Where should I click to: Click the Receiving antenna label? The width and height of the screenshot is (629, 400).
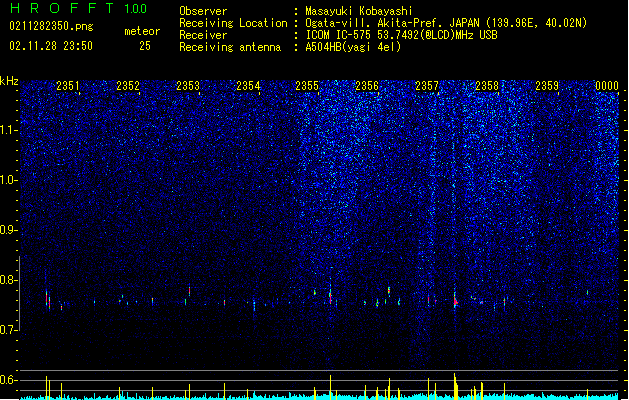[x=230, y=47]
